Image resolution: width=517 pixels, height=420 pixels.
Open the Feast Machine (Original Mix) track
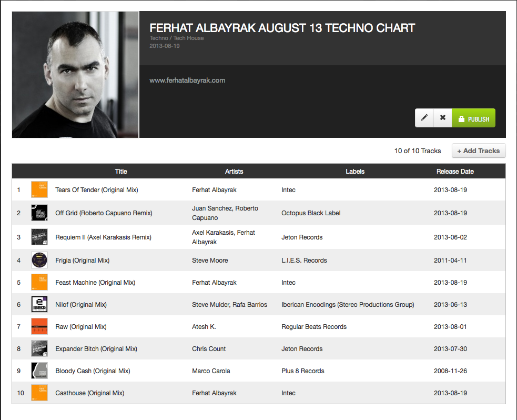(x=95, y=283)
